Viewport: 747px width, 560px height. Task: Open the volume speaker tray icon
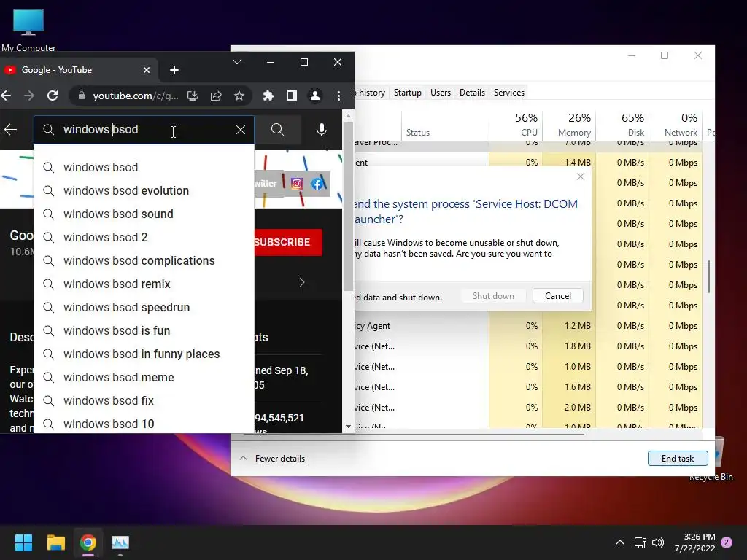click(658, 542)
